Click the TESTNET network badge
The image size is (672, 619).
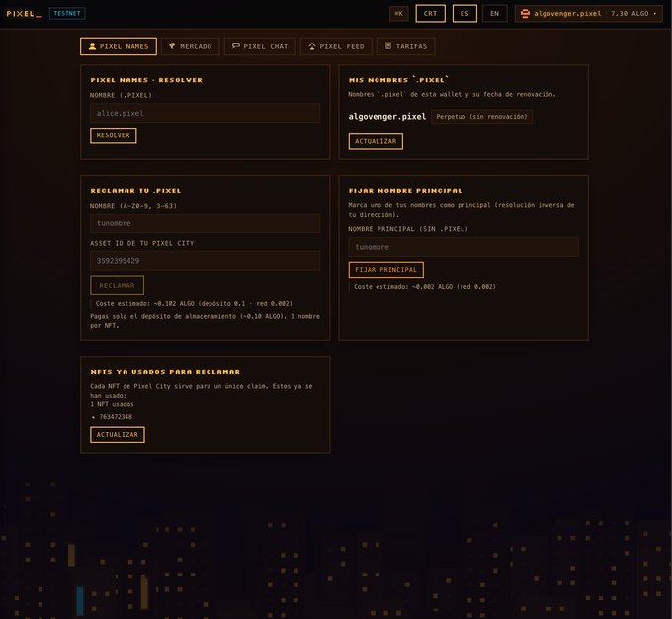(67, 13)
